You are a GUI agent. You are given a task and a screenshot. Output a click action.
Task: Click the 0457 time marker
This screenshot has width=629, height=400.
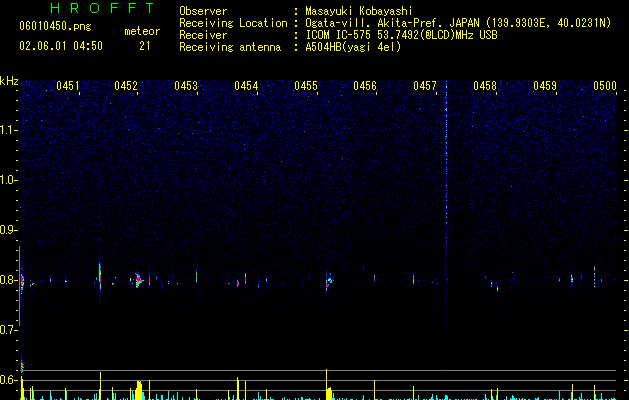point(425,86)
